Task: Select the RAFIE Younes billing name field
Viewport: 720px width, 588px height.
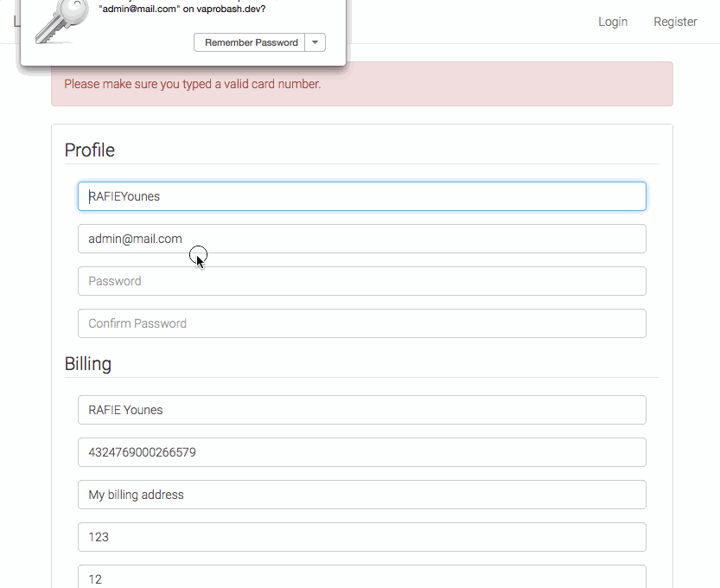Action: pos(362,410)
